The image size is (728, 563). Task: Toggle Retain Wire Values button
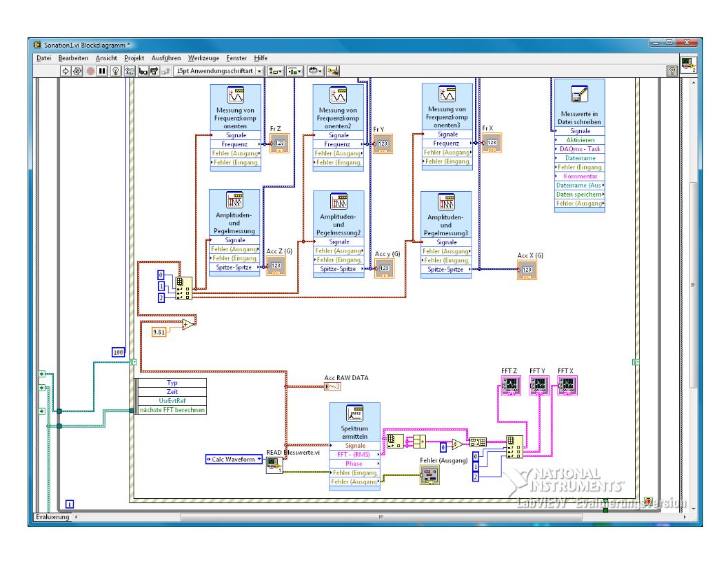tap(130, 71)
